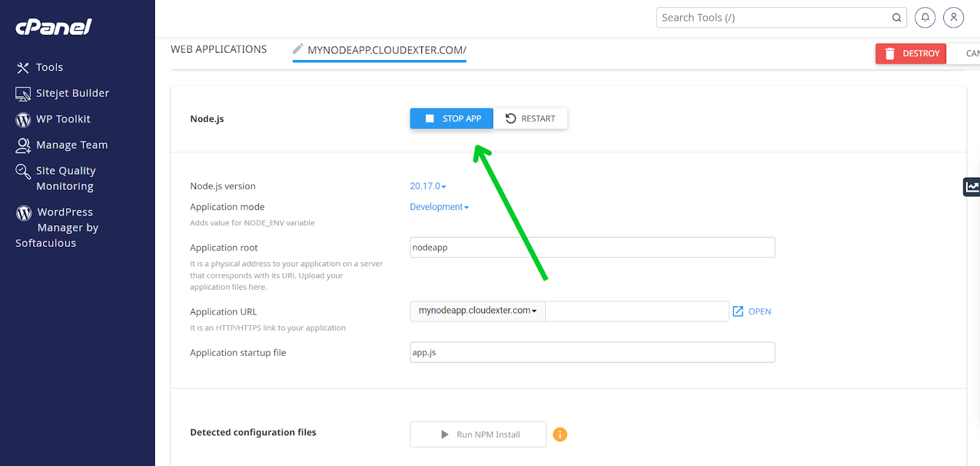Image resolution: width=980 pixels, height=466 pixels.
Task: Open the user account icon
Action: (953, 18)
